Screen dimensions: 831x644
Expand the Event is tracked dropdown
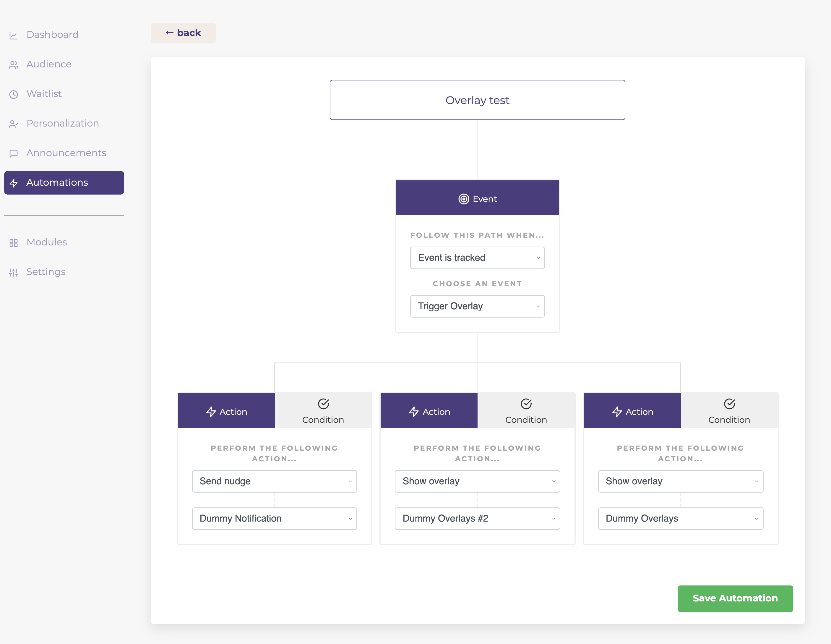(478, 257)
